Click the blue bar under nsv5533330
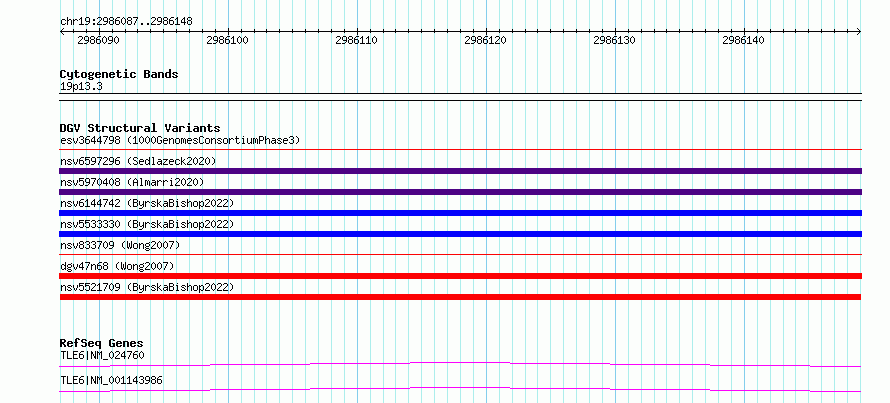Screen dimensions: 890x403 460,234
